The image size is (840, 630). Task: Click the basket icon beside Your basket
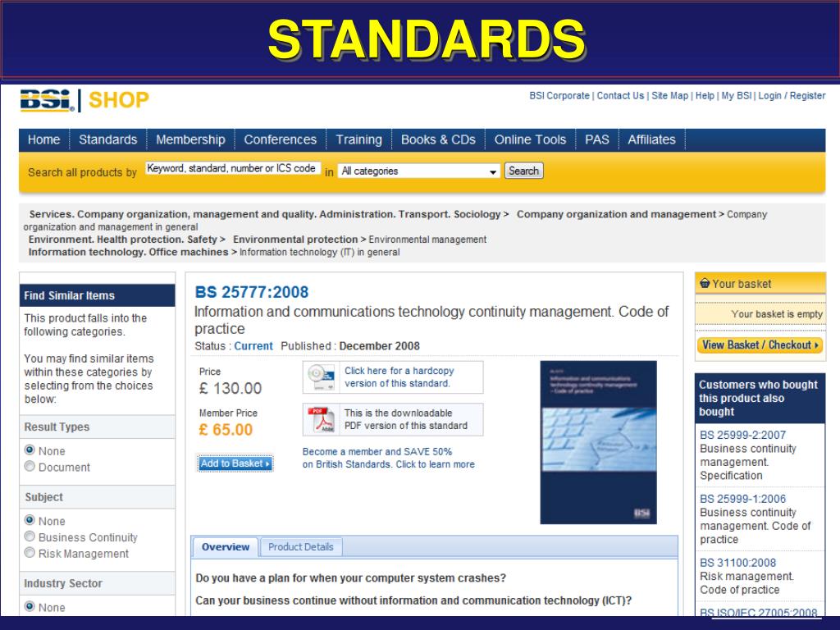(705, 283)
